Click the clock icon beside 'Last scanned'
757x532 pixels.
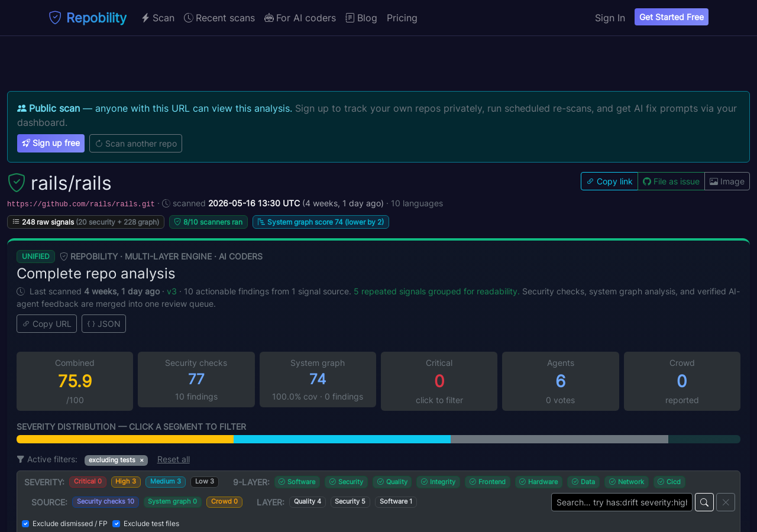coord(21,291)
